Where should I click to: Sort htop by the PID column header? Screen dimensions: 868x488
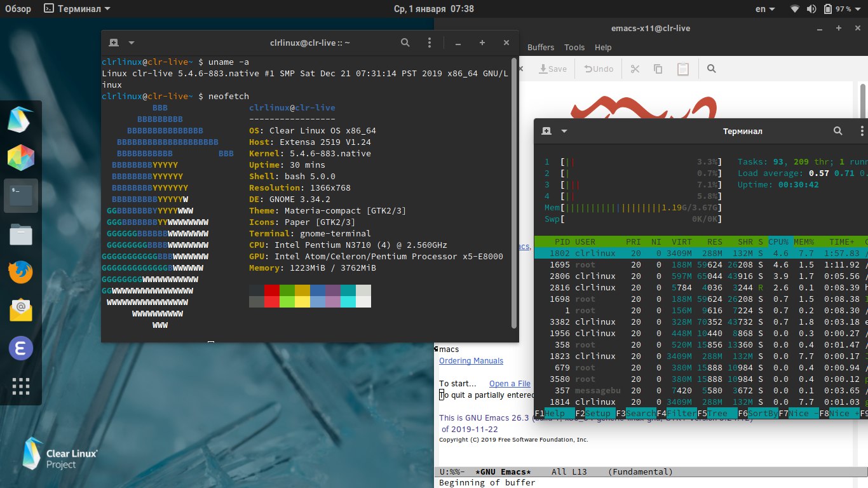point(562,242)
